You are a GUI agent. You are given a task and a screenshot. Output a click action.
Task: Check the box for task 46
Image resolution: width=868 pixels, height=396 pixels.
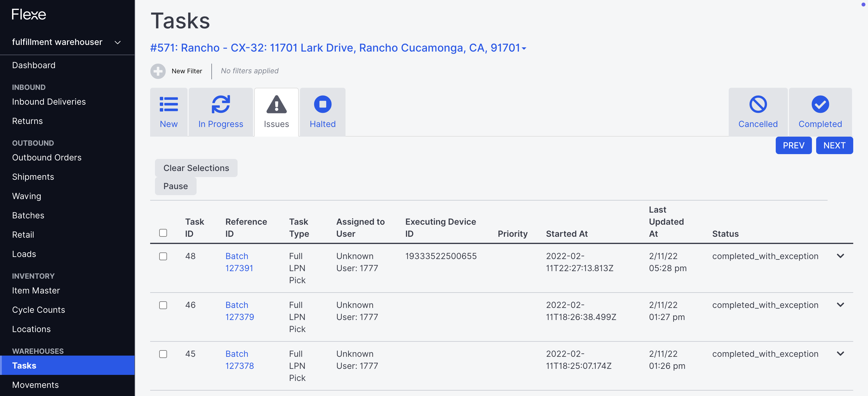[163, 305]
